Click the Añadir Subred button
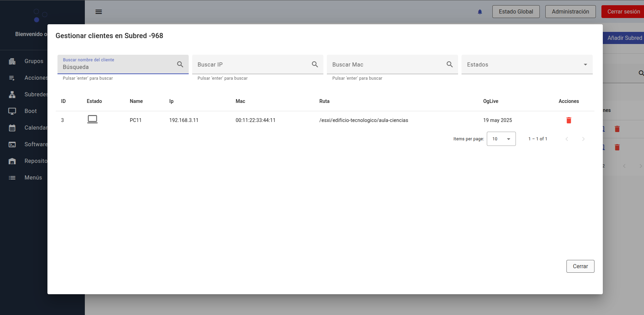 pos(624,38)
